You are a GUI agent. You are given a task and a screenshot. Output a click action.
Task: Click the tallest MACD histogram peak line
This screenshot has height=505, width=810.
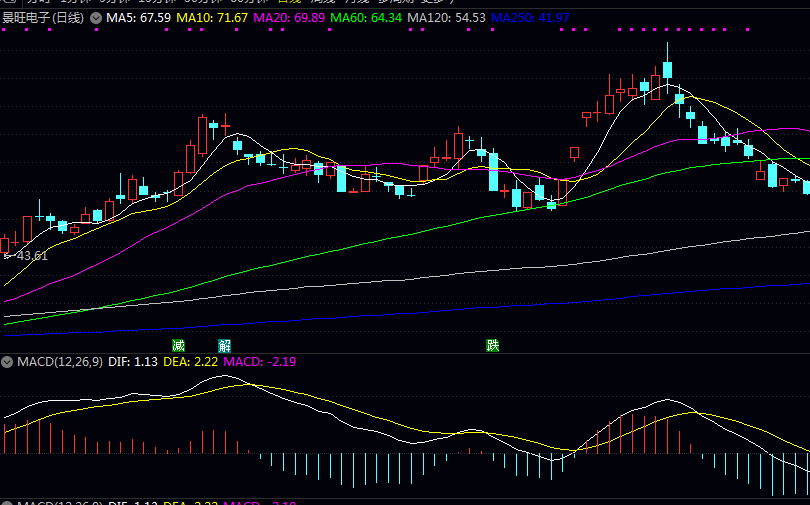click(632, 432)
